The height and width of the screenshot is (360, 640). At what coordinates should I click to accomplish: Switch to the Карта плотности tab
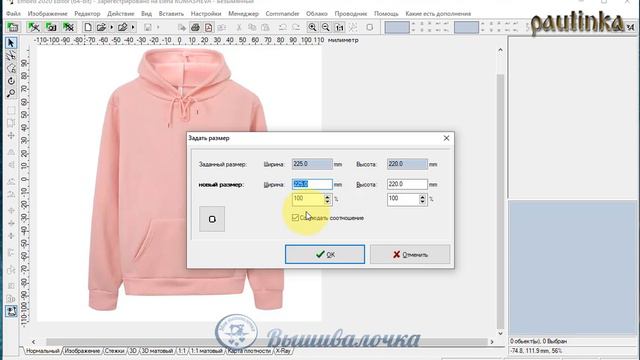[x=249, y=351]
